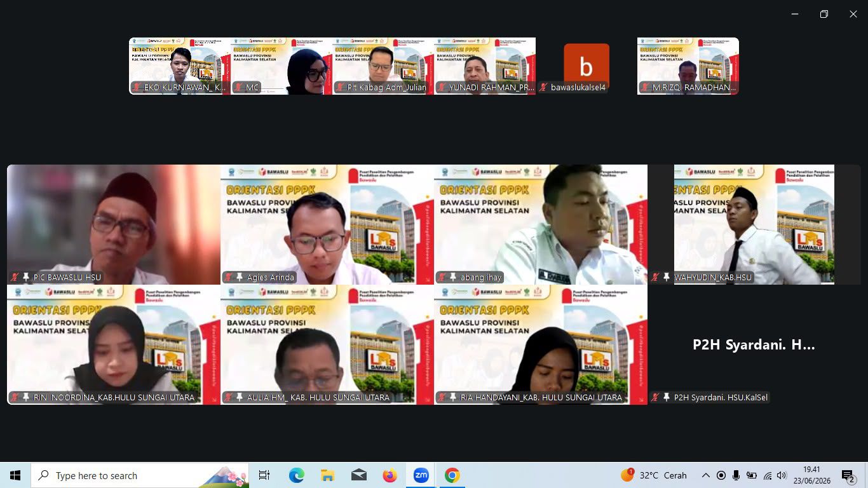The width and height of the screenshot is (868, 488).
Task: Open Firefox from the taskbar
Action: point(390,475)
